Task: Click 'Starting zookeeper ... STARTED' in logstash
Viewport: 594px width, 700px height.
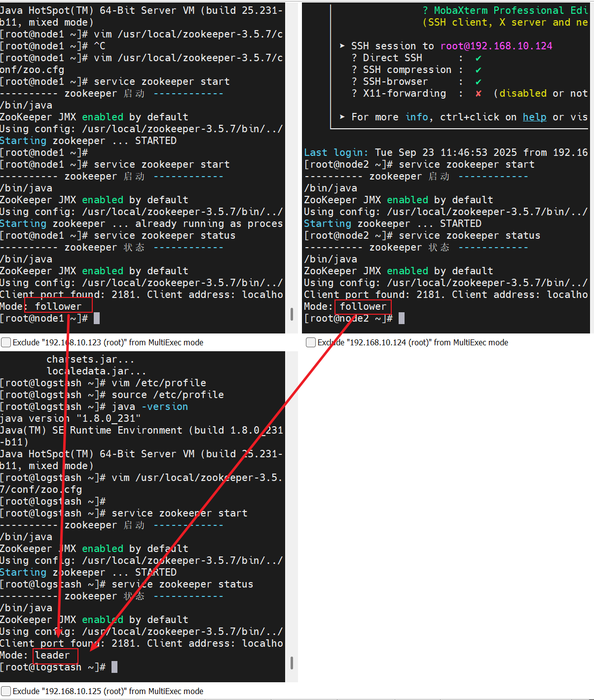Action: pos(88,572)
